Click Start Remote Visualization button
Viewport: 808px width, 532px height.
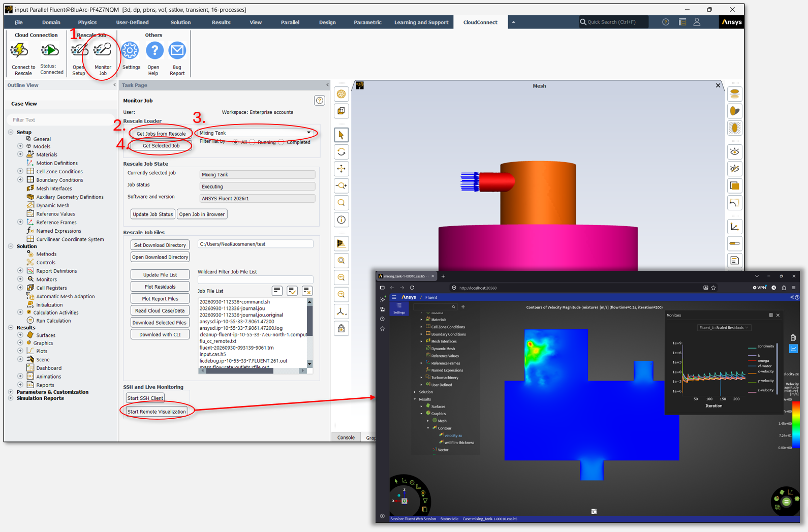(x=157, y=412)
